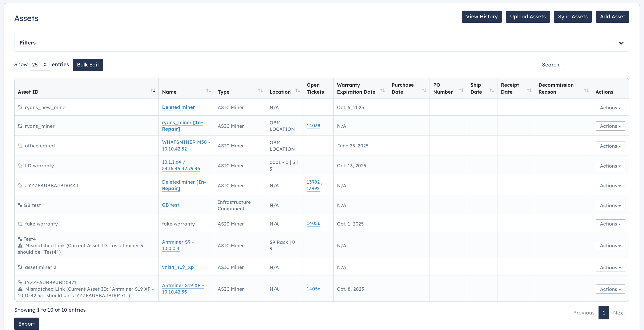Focus the Search input field
Screen dimensions: 644x330
[596, 65]
